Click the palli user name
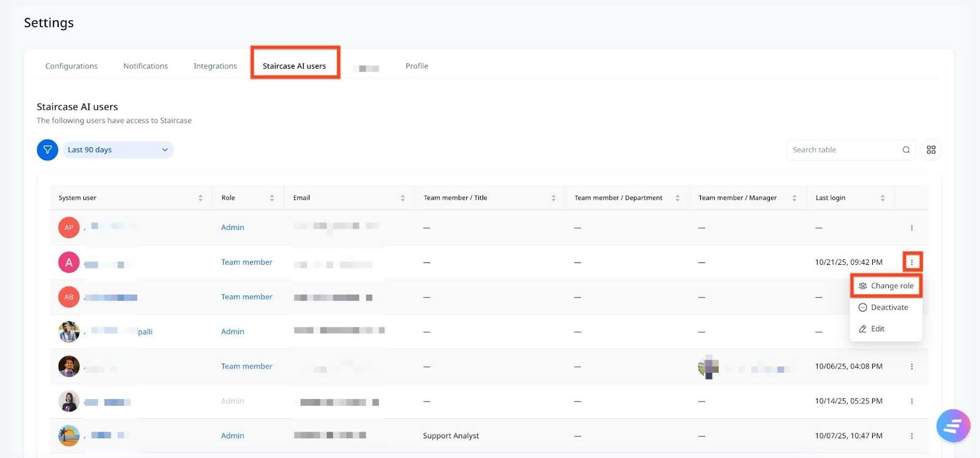The image size is (980, 458). point(118,332)
